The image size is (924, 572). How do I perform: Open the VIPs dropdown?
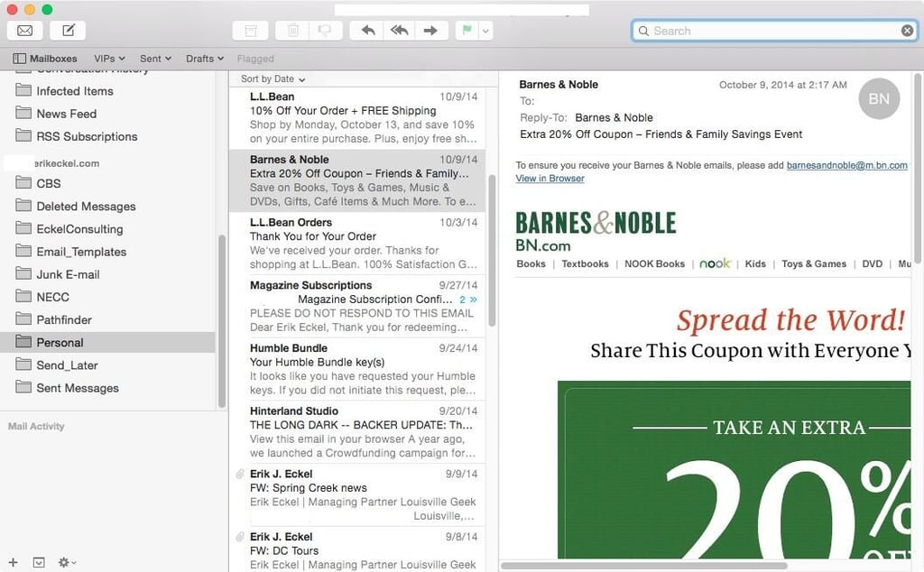[x=109, y=59]
